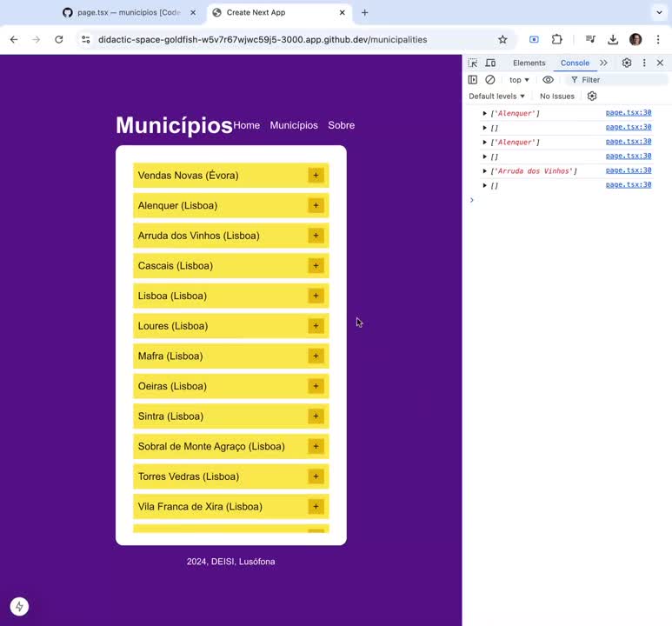Go back in browser history
The image size is (672, 626).
click(14, 39)
